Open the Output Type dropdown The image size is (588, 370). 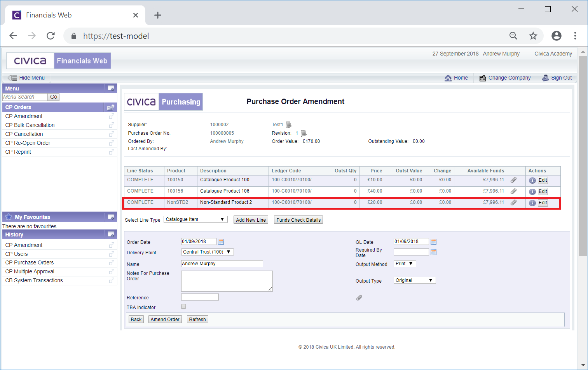click(415, 280)
